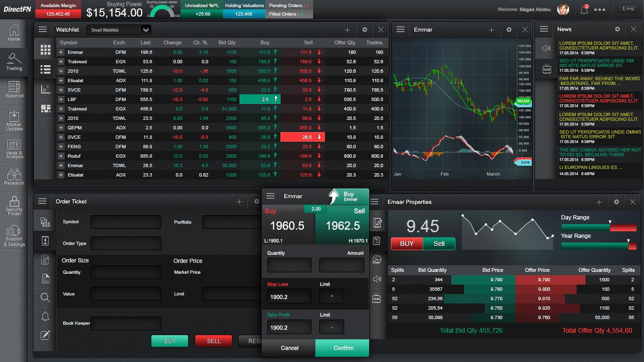The image size is (644, 362).
Task: Switch Watchlist to list view icon
Action: (45, 69)
